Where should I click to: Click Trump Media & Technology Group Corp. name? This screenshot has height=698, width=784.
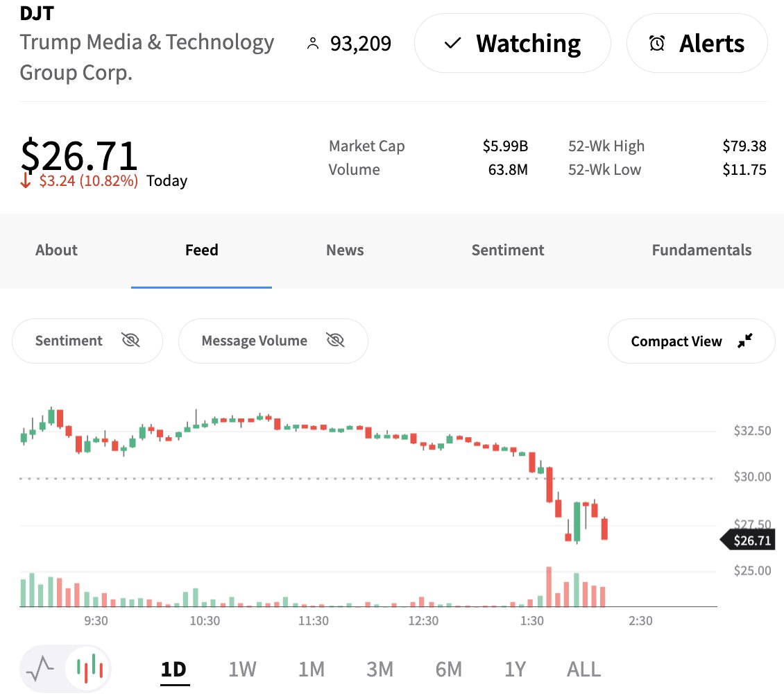(146, 58)
